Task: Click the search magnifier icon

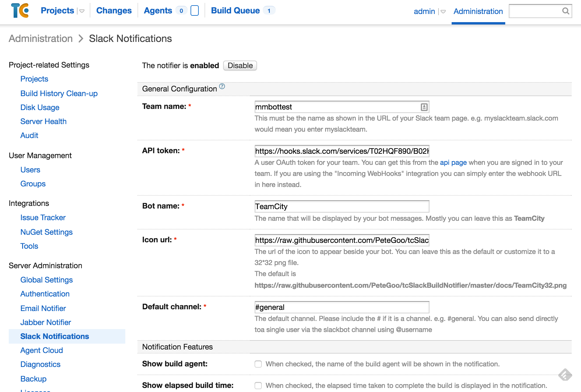Action: point(565,11)
